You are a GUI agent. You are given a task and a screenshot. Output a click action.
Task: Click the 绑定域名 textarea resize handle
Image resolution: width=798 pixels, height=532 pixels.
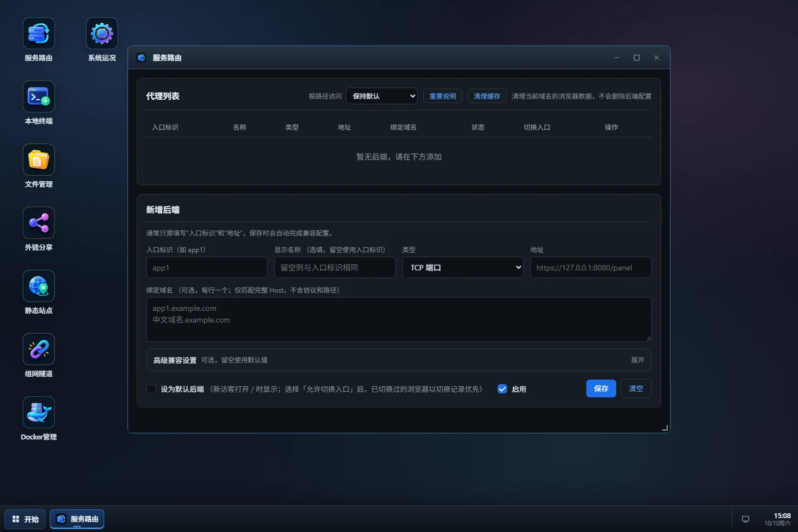(x=648, y=338)
